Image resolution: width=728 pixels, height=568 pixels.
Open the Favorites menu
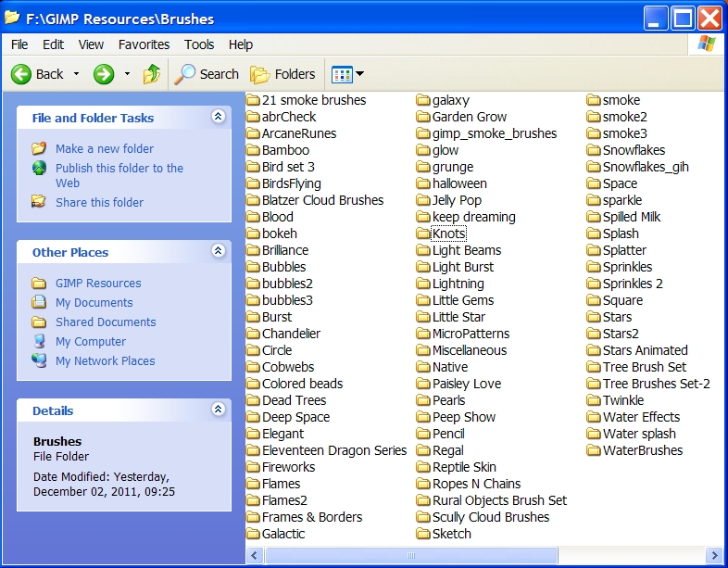click(x=144, y=44)
